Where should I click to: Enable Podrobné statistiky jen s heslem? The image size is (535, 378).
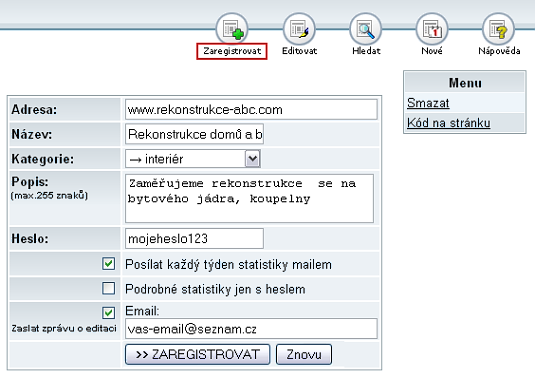coord(109,288)
